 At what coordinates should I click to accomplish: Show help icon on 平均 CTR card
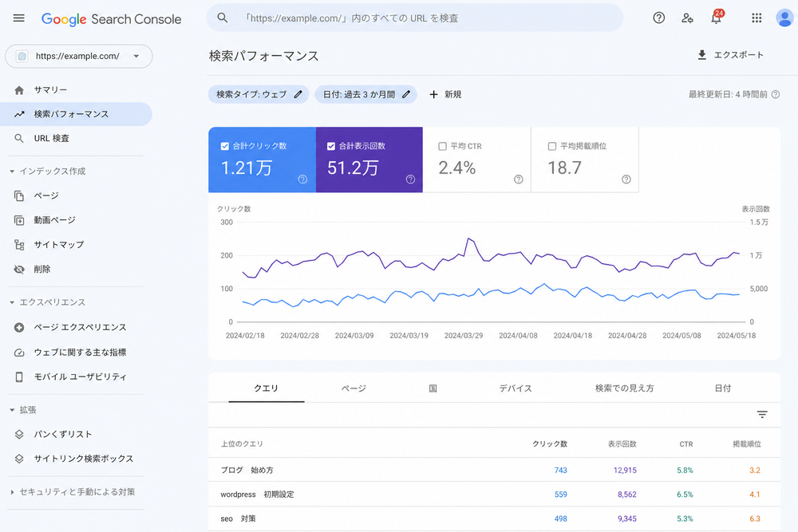click(519, 179)
